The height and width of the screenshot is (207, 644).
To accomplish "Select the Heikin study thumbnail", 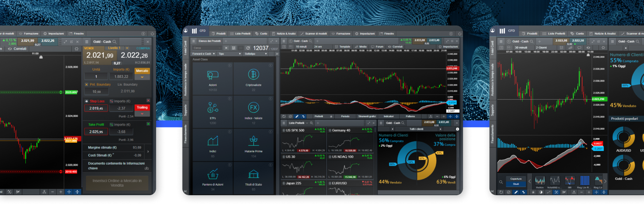I will tap(540, 180).
